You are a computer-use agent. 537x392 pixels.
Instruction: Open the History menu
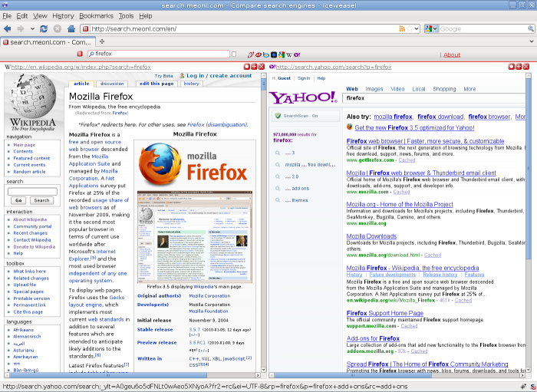coord(63,16)
